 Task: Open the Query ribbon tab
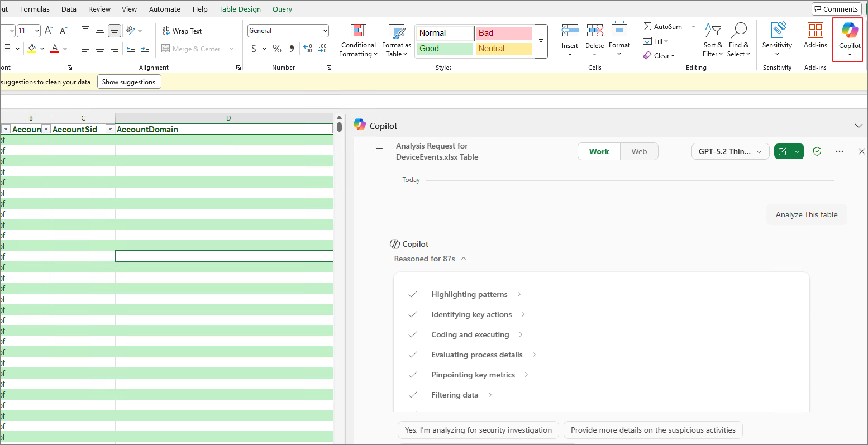(x=282, y=9)
